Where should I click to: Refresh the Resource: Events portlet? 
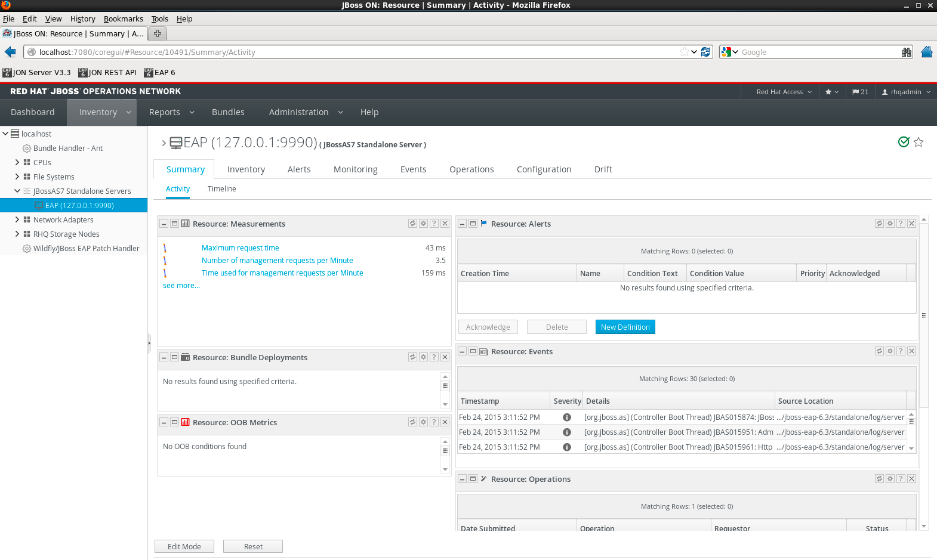point(879,351)
